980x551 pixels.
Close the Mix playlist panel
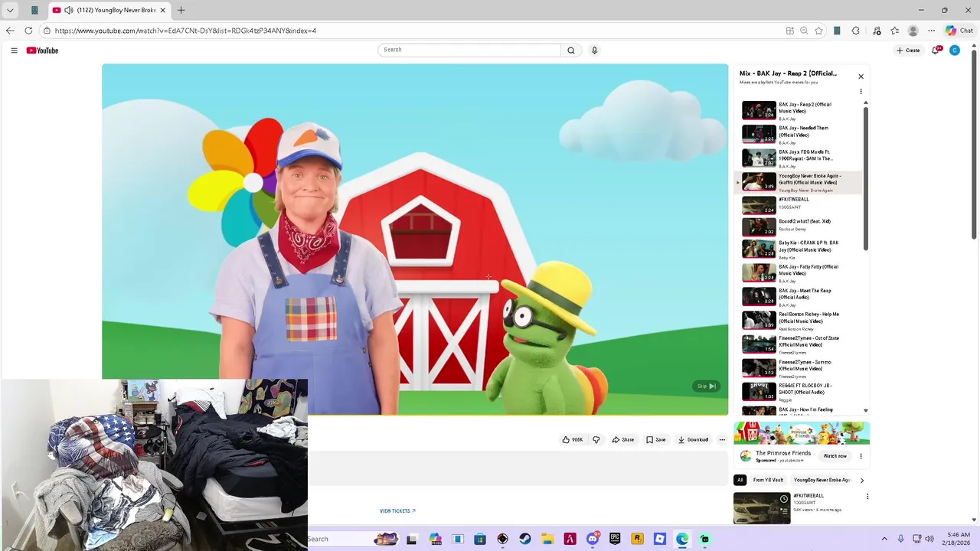pyautogui.click(x=861, y=77)
